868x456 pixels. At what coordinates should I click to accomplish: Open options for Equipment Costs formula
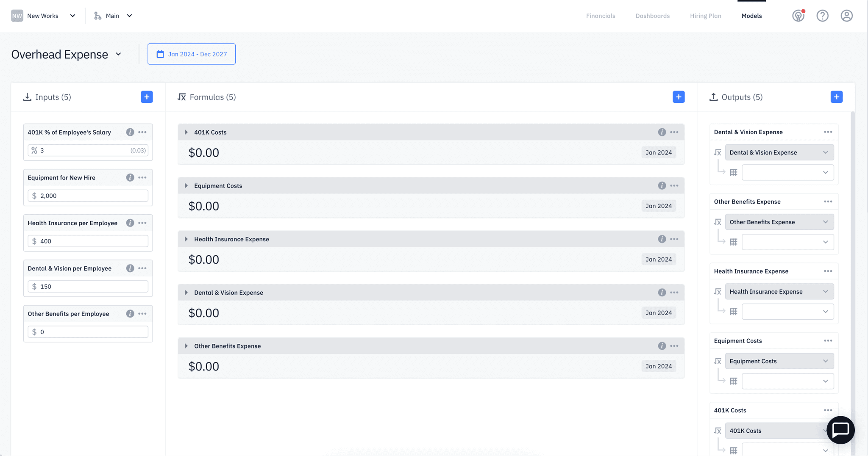point(674,185)
